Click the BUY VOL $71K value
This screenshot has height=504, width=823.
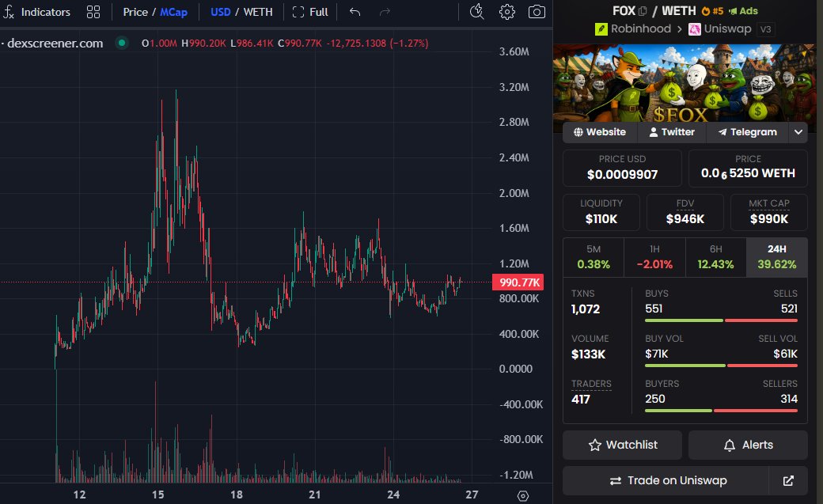tap(657, 354)
